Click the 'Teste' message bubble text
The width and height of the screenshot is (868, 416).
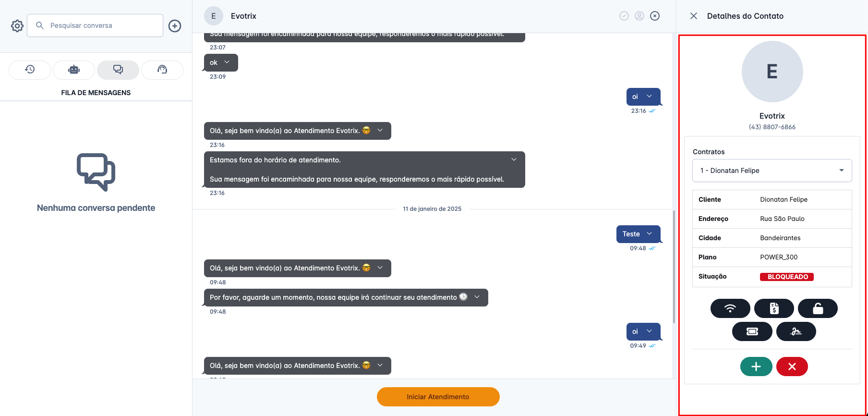tap(631, 234)
